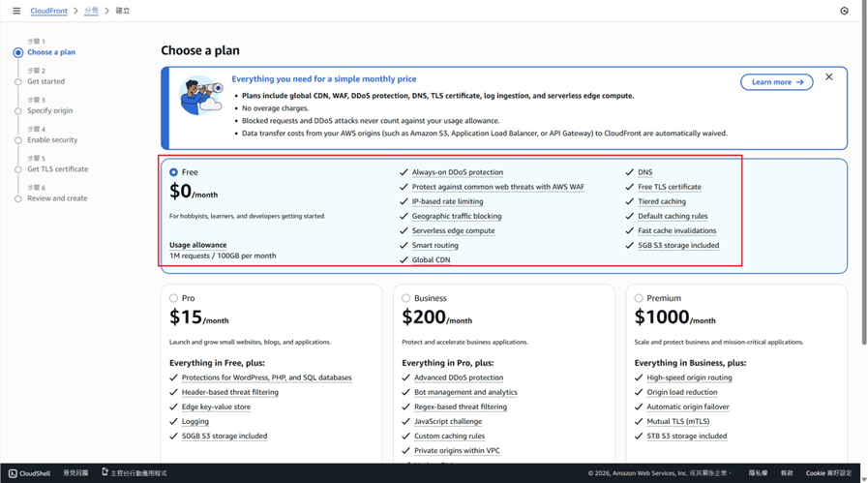Select the Premium plan radio button
Image resolution: width=868 pixels, height=483 pixels.
coord(639,298)
